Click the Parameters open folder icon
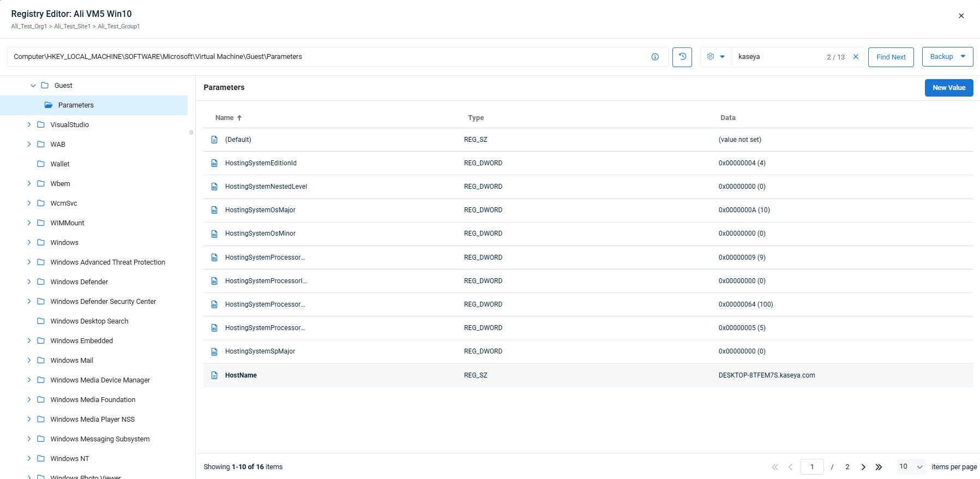980x479 pixels. (49, 105)
